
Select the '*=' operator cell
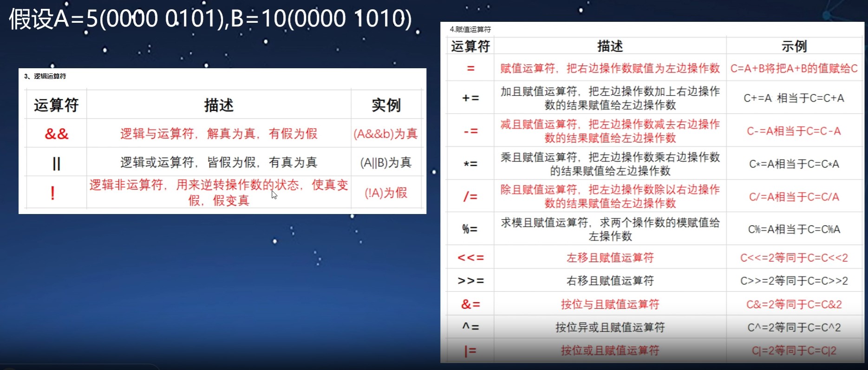point(470,164)
